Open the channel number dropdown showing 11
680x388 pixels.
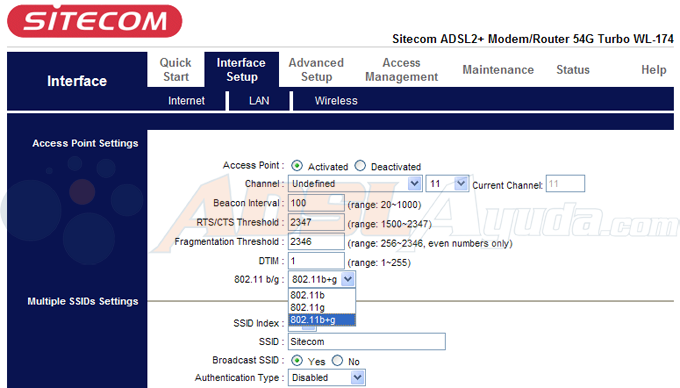(447, 184)
